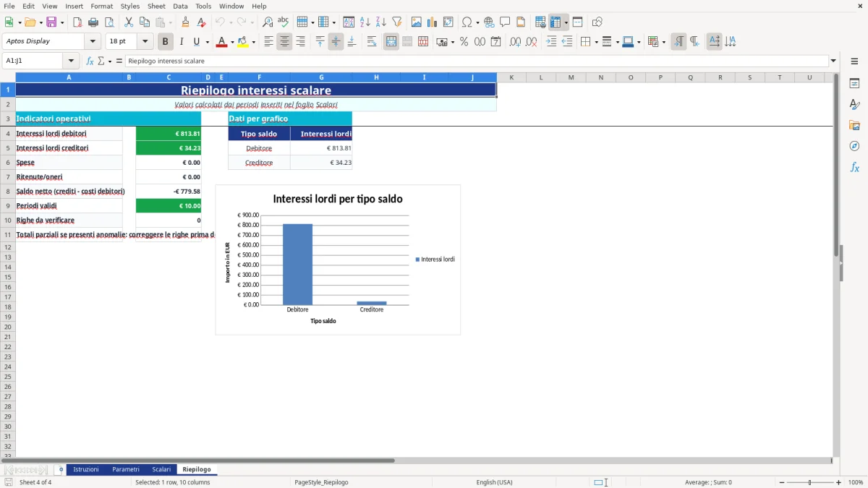
Task: Expand the Name Box dropdown
Action: (x=71, y=61)
